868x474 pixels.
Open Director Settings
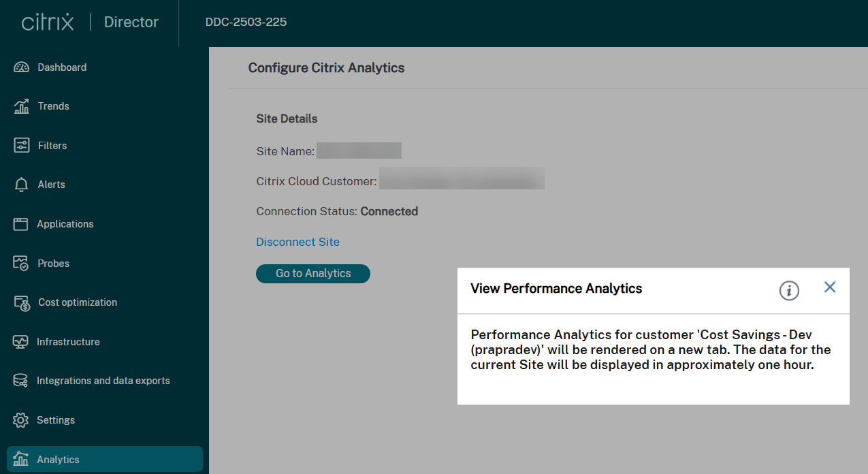56,420
